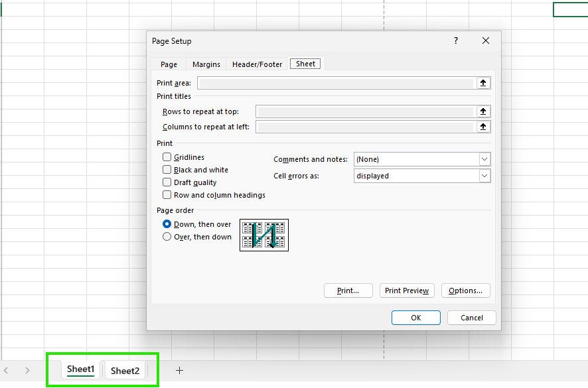This screenshot has width=588, height=388.
Task: Select the Over, then down radio button
Action: (x=167, y=237)
